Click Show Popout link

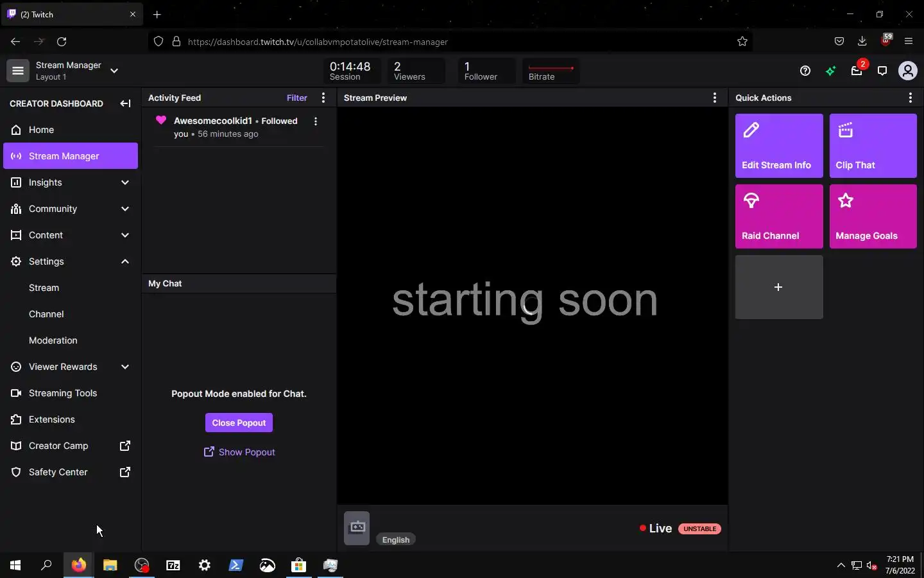pyautogui.click(x=239, y=452)
